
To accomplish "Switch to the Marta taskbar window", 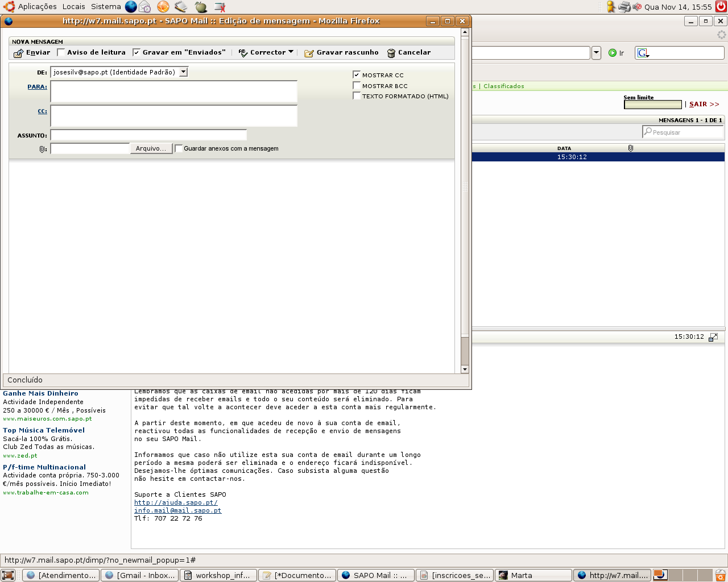I will pyautogui.click(x=533, y=575).
